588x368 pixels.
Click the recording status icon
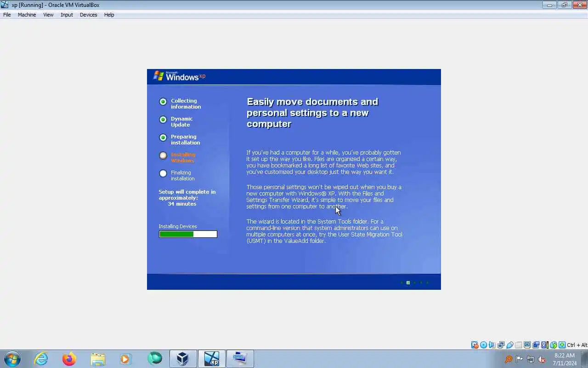tap(536, 345)
